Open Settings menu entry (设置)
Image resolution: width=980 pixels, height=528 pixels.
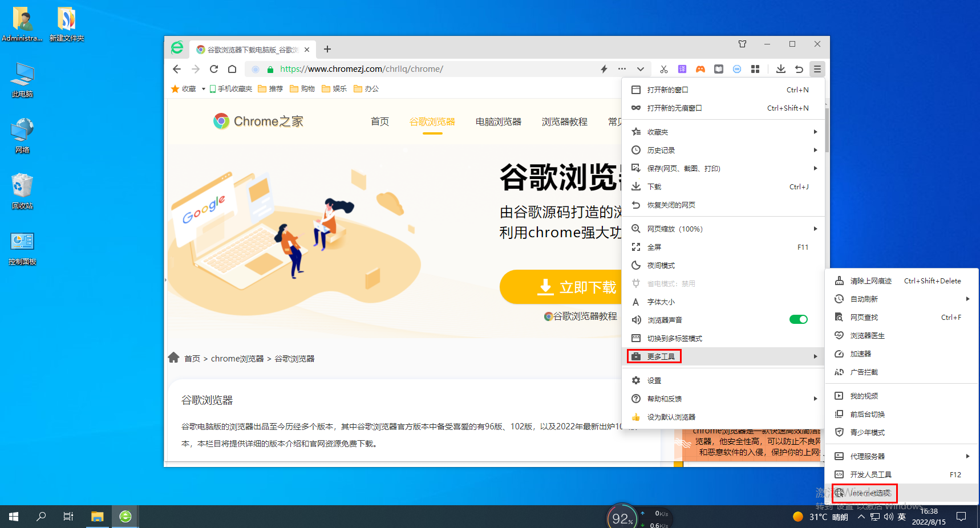723,380
